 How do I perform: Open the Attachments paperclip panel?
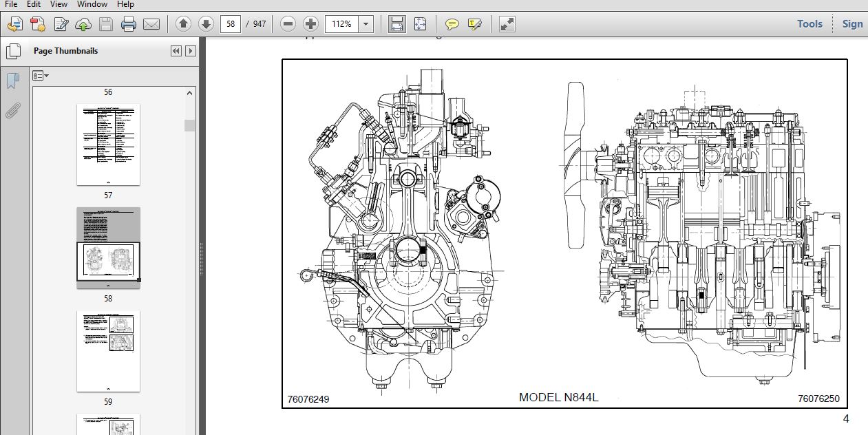click(x=12, y=109)
